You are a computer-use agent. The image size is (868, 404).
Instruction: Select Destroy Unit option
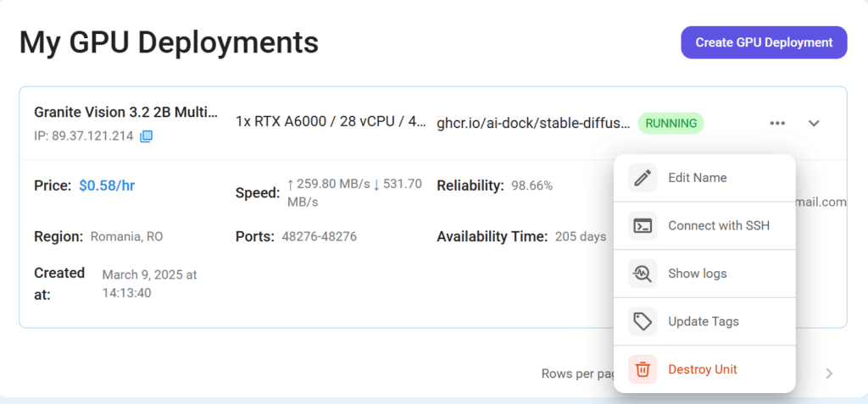[x=704, y=369]
